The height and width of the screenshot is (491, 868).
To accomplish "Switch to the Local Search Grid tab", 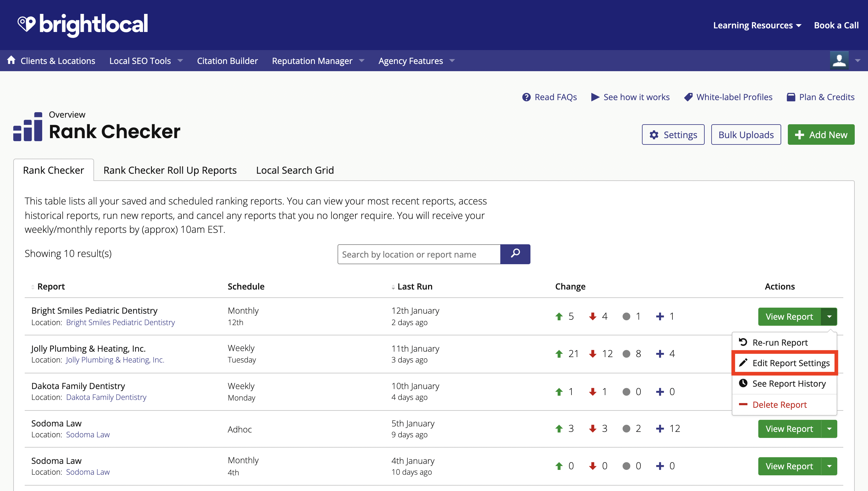I will [x=295, y=170].
